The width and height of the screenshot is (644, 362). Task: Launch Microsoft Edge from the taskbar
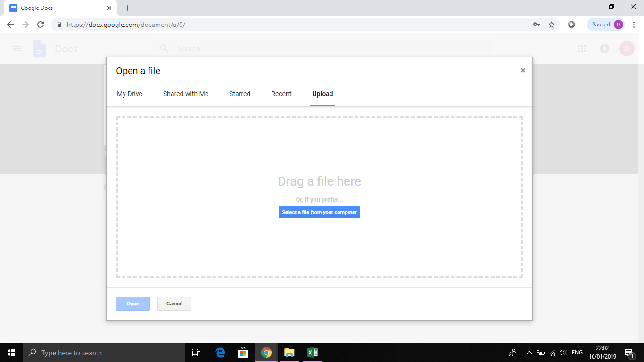click(x=220, y=353)
